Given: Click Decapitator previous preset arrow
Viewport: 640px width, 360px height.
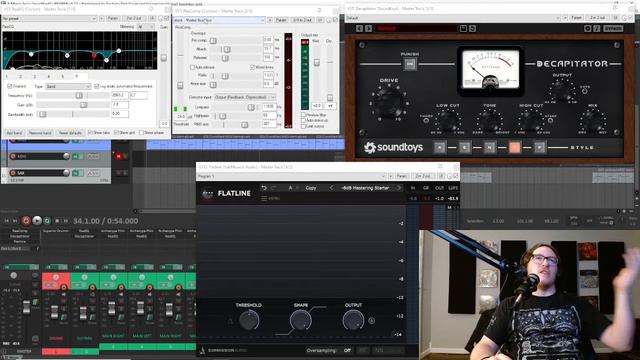Looking at the screenshot, I should (x=359, y=29).
